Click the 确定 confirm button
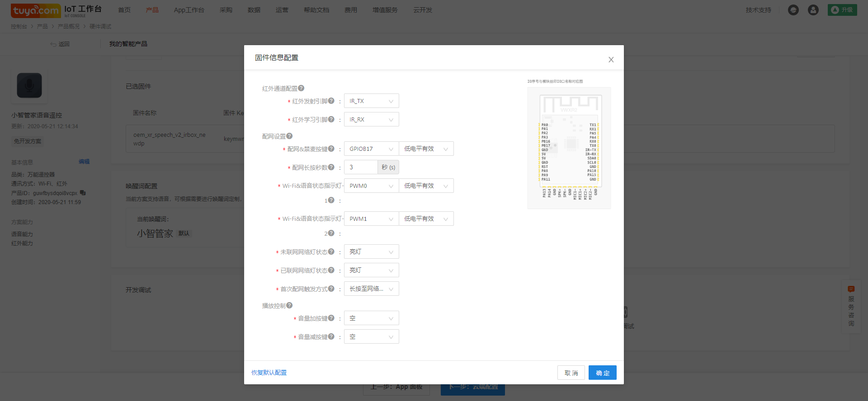 [602, 373]
